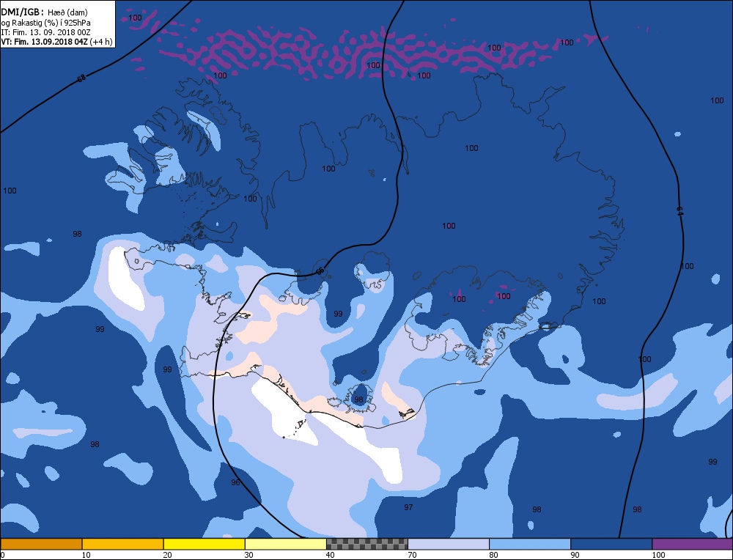Click the legend tick label '90'
The width and height of the screenshot is (733, 560).
[575, 555]
